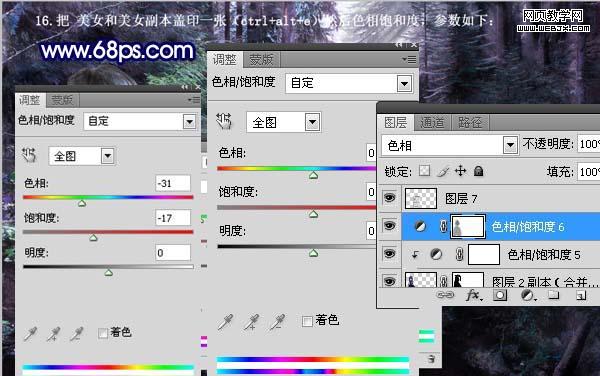Switch to 调整 tab in left panel
The image size is (600, 376).
tap(30, 100)
